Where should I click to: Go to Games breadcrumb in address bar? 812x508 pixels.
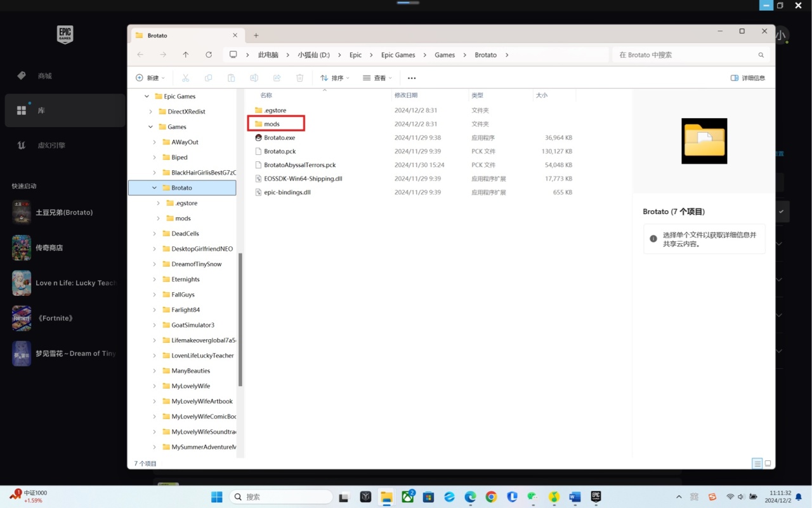coord(445,55)
